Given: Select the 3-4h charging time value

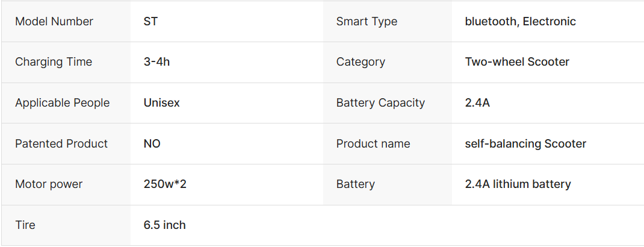Looking at the screenshot, I should pyautogui.click(x=156, y=62).
